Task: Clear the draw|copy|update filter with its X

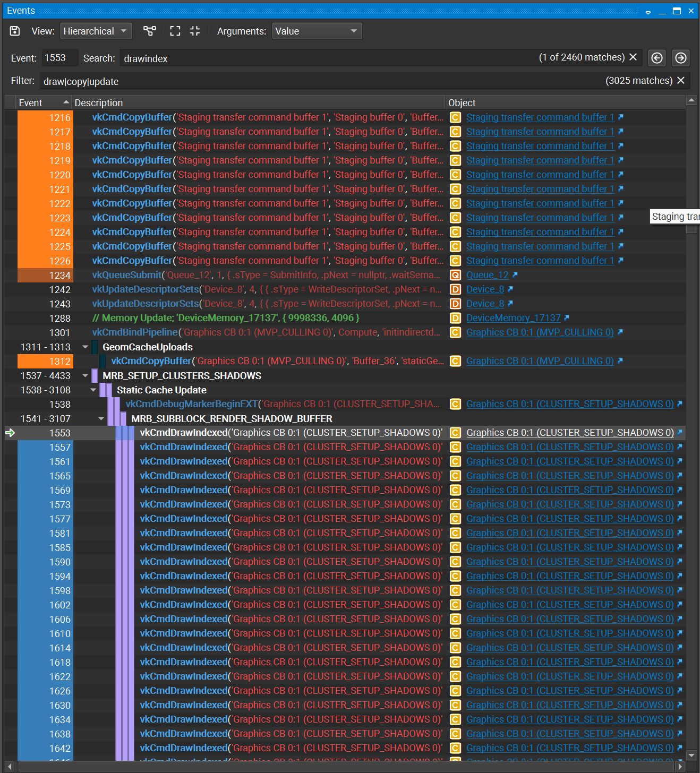Action: pyautogui.click(x=681, y=81)
